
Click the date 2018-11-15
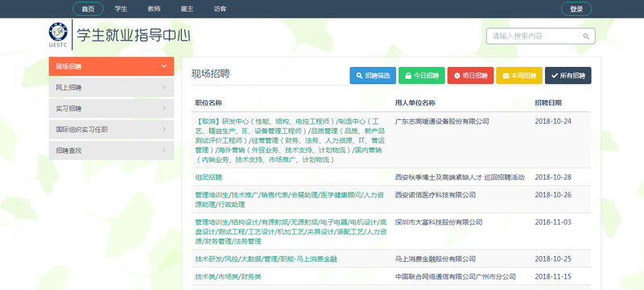tap(553, 277)
